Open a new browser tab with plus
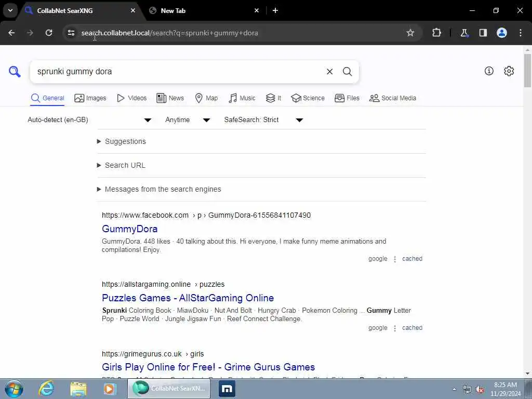 click(275, 10)
